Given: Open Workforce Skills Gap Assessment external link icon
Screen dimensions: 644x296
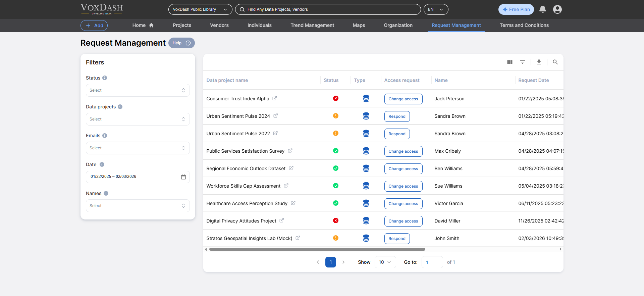Looking at the screenshot, I should [286, 186].
